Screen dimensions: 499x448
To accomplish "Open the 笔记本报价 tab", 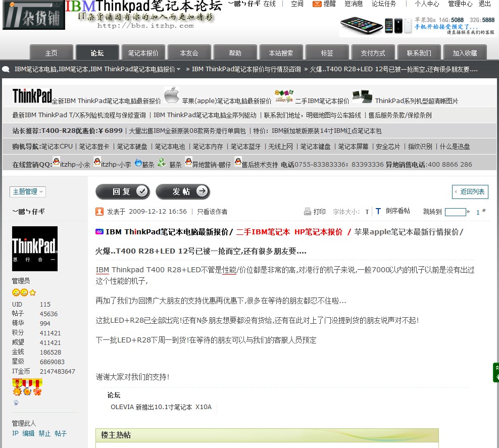I will [x=143, y=53].
